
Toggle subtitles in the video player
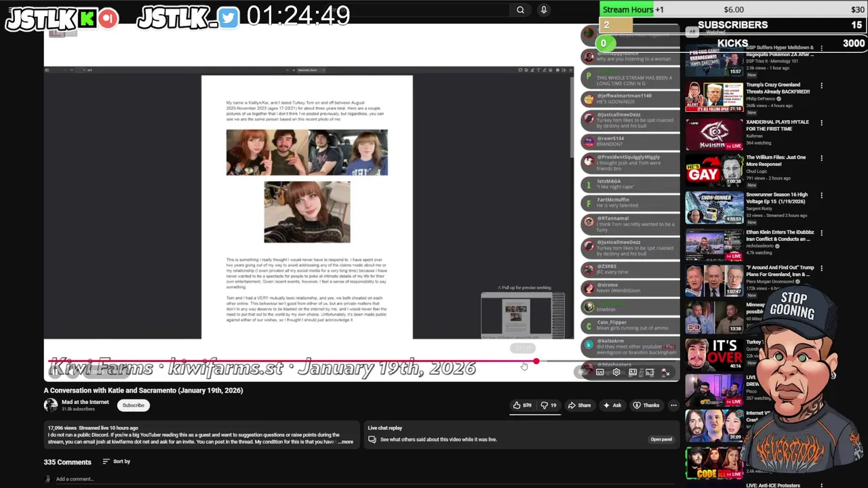point(600,372)
